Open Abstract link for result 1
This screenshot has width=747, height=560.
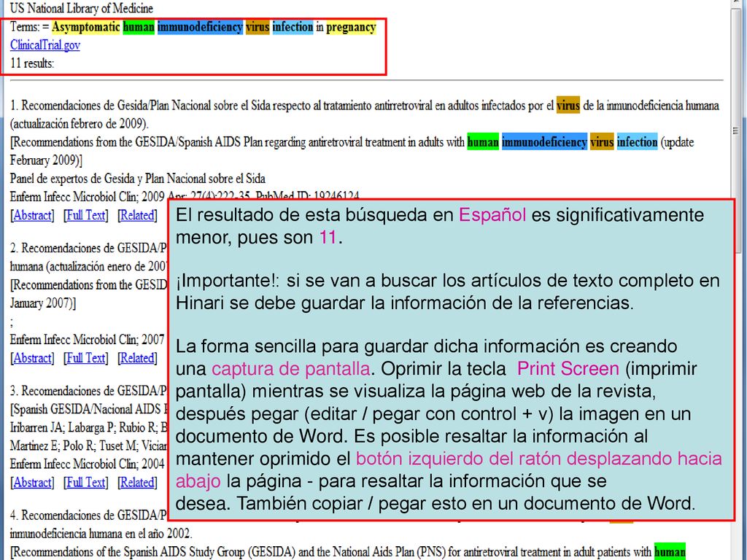pyautogui.click(x=32, y=215)
